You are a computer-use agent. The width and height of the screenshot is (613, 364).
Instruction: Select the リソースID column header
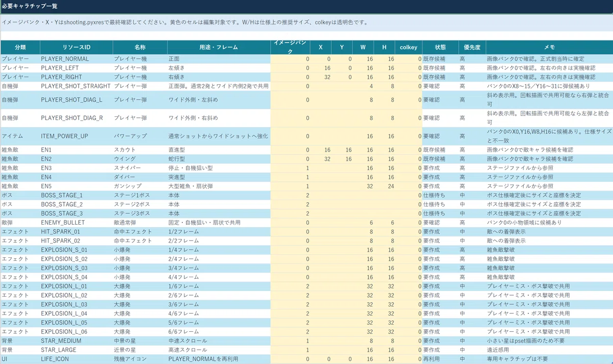(x=76, y=47)
